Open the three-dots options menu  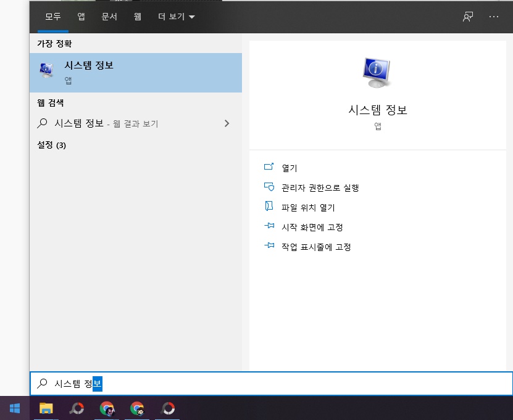[x=494, y=17]
